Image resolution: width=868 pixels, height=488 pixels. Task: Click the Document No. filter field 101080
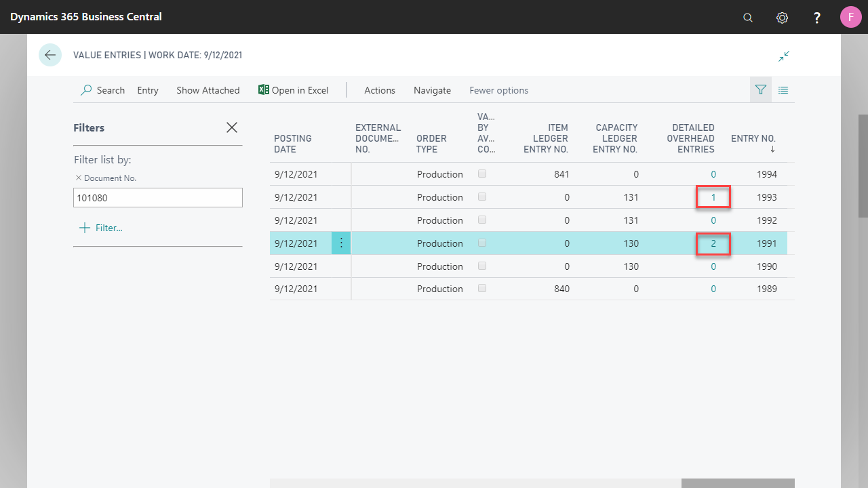click(158, 198)
